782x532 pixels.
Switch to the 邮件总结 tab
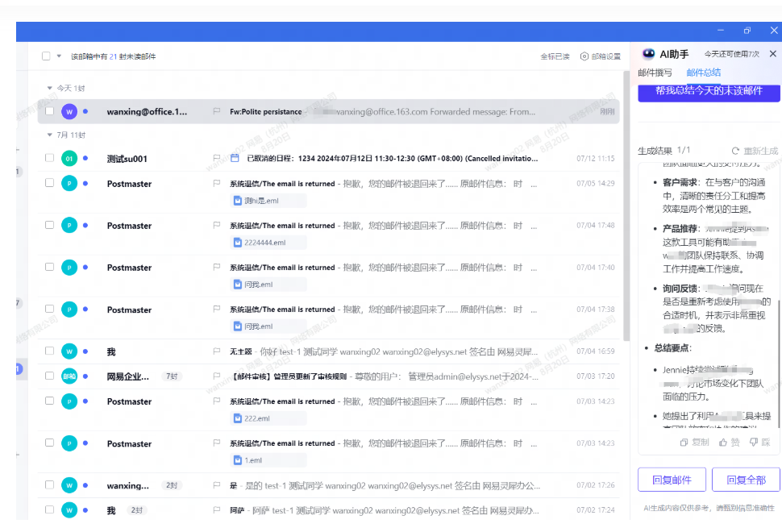point(703,73)
